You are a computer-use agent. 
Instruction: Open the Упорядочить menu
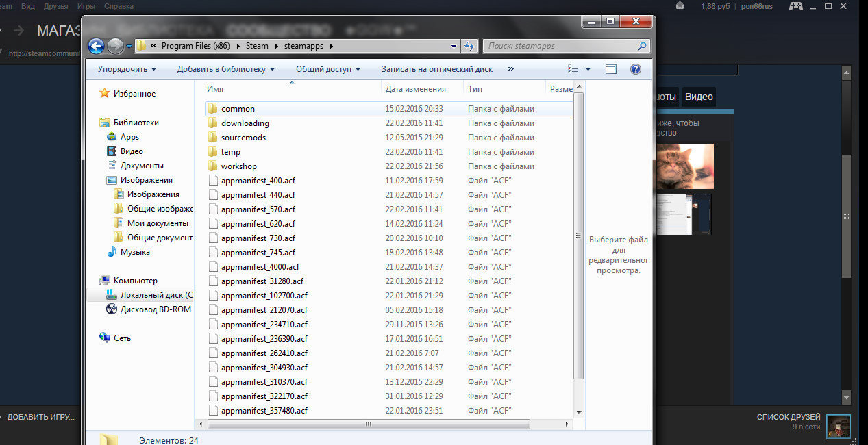point(127,69)
